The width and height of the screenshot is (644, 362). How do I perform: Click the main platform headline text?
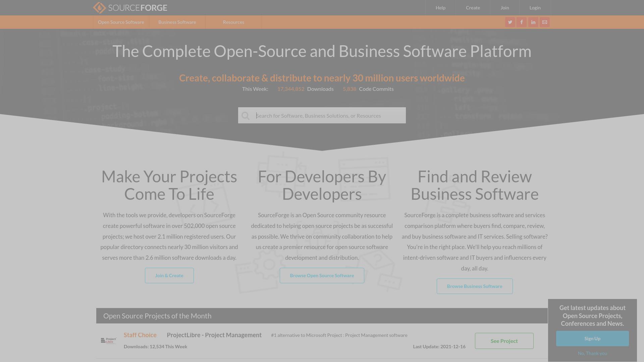point(322,51)
